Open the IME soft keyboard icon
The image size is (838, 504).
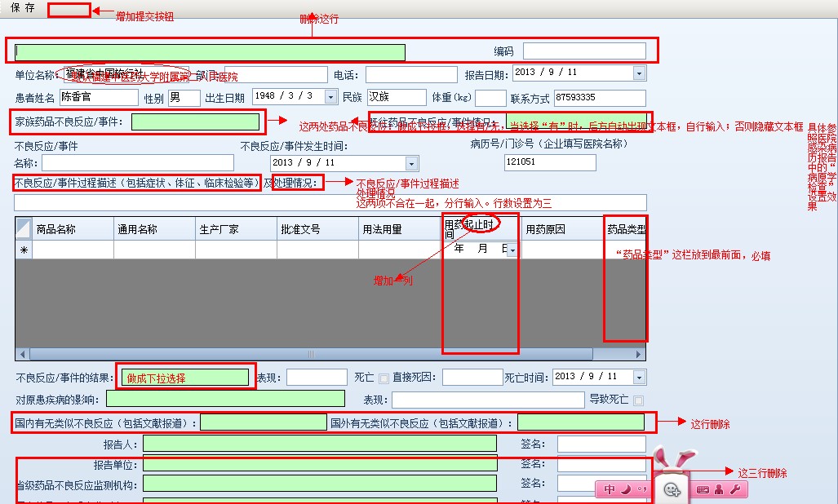703,489
